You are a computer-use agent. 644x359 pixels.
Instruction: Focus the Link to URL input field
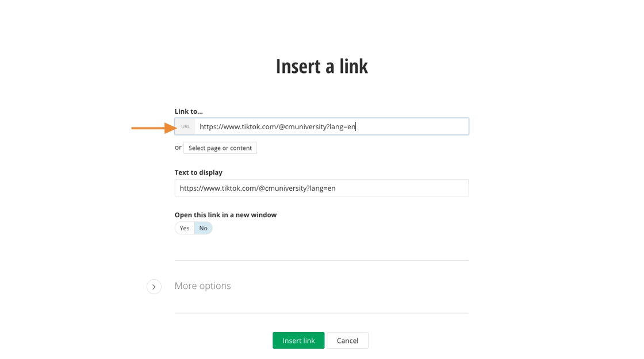pos(402,127)
